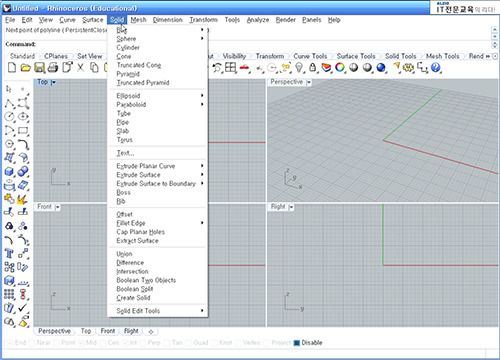
Task: Open the Perspective viewport title dropdown arrow
Action: coord(309,82)
